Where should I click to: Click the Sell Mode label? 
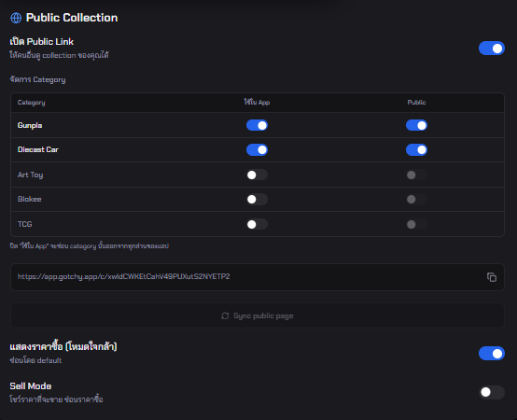point(31,386)
